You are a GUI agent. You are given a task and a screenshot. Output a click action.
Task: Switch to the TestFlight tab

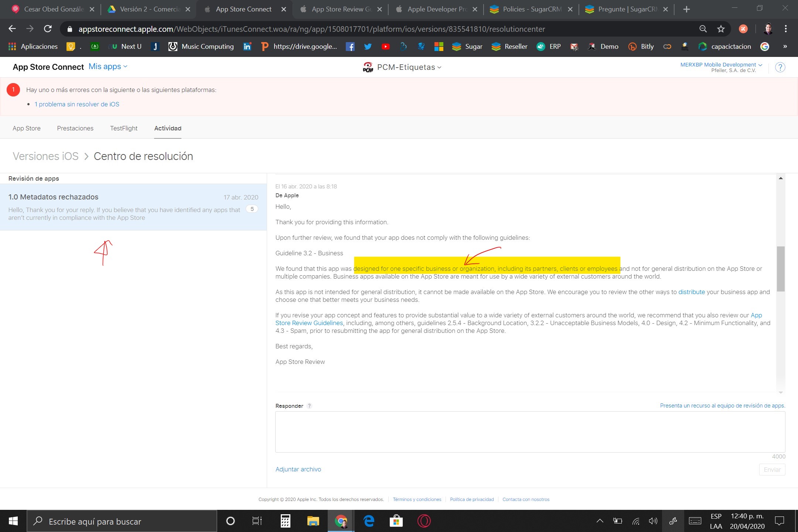123,128
